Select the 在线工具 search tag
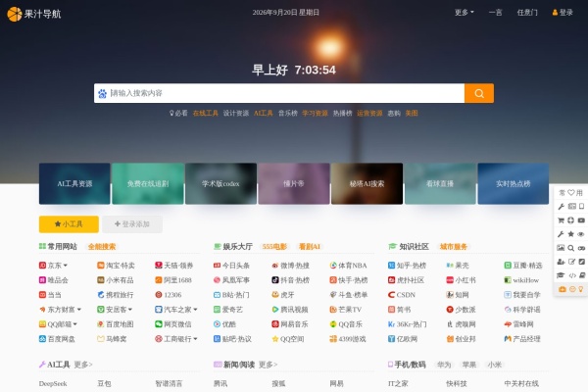 click(206, 114)
